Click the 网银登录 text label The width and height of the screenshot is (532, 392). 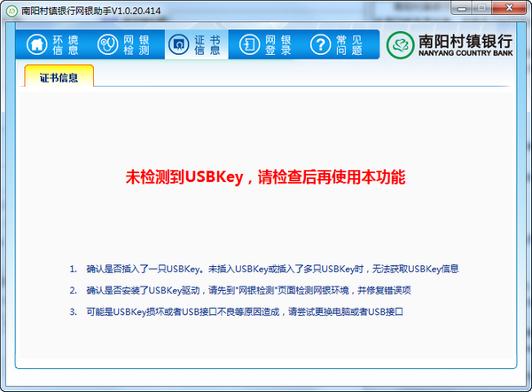[x=278, y=44]
